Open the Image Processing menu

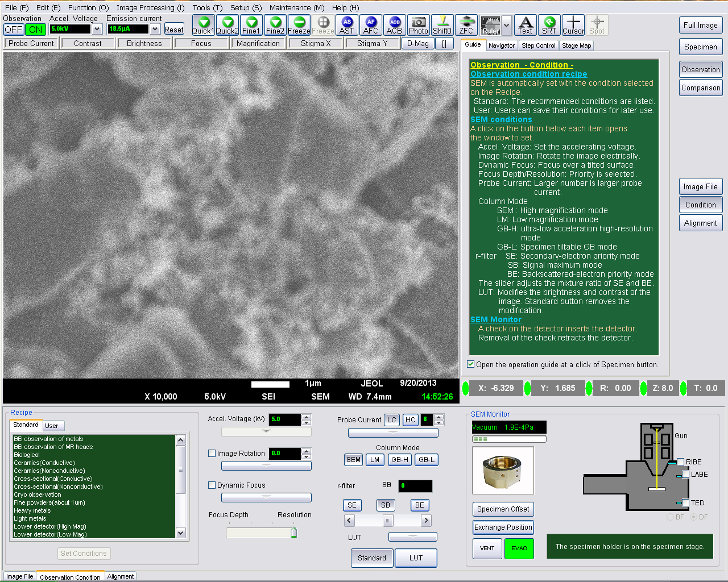coord(150,7)
